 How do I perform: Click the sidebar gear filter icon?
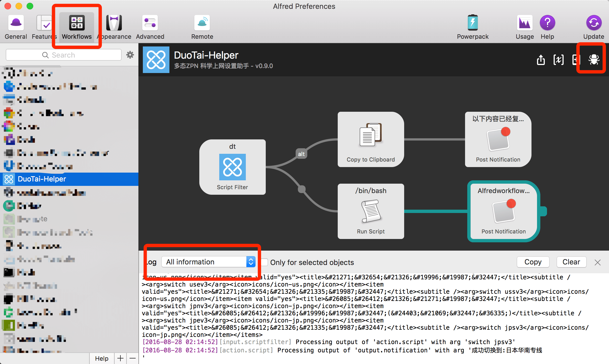(x=130, y=55)
